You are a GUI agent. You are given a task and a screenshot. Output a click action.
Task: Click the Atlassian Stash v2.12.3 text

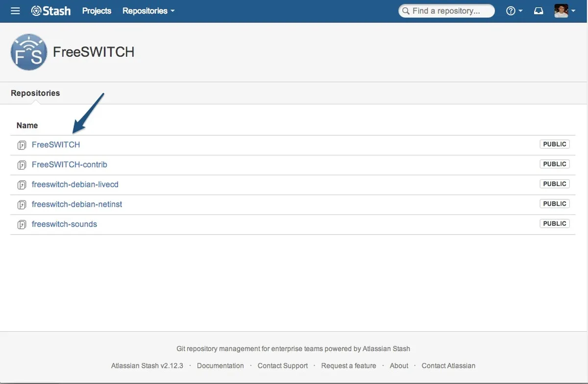[147, 365]
